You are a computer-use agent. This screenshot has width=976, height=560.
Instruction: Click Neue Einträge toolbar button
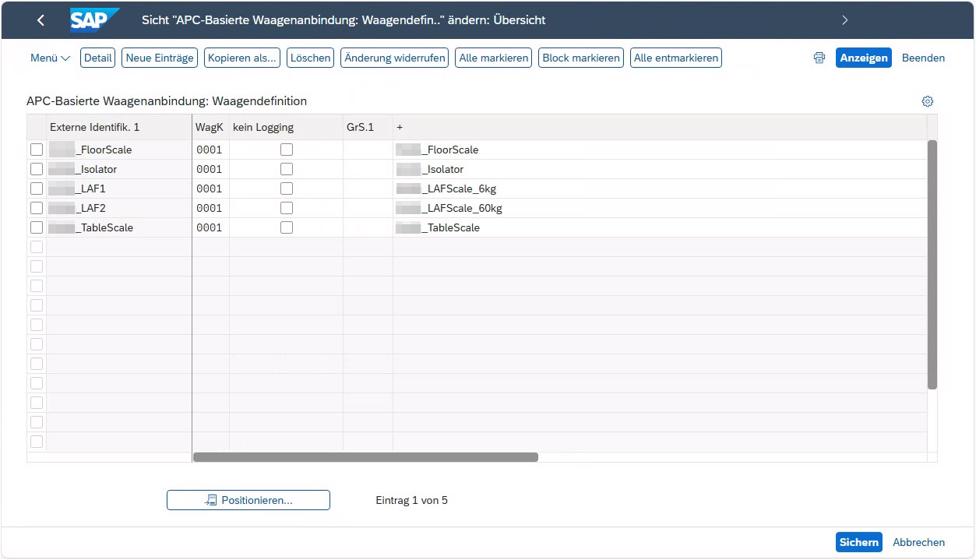[160, 58]
